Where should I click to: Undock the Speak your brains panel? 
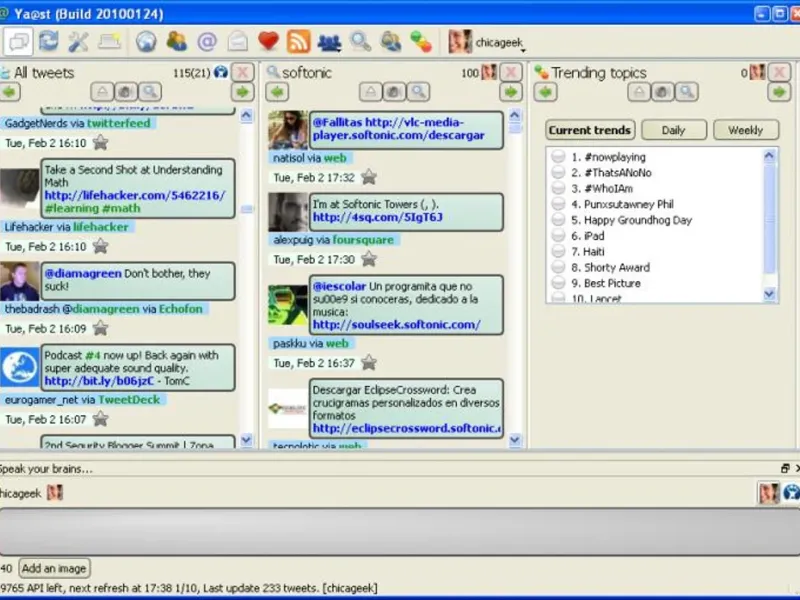pyautogui.click(x=785, y=468)
